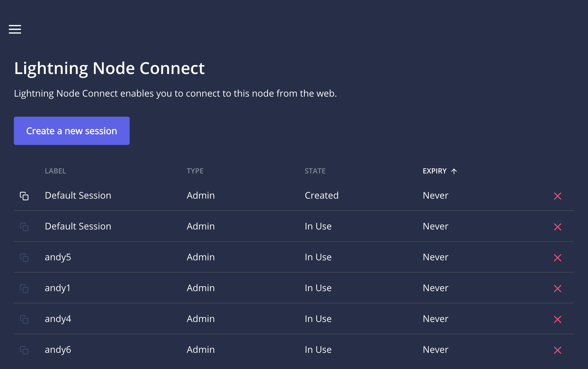Copy icon in the andy4 row
Screen dimensions: 588x369
pos(24,319)
